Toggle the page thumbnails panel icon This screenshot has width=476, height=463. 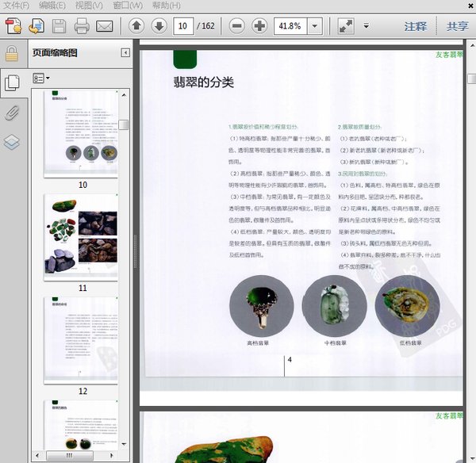(x=12, y=82)
